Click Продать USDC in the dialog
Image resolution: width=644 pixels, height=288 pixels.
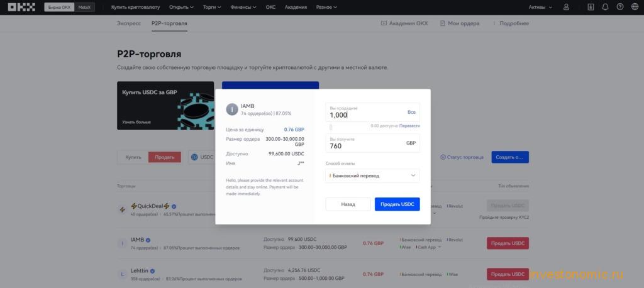pyautogui.click(x=397, y=204)
